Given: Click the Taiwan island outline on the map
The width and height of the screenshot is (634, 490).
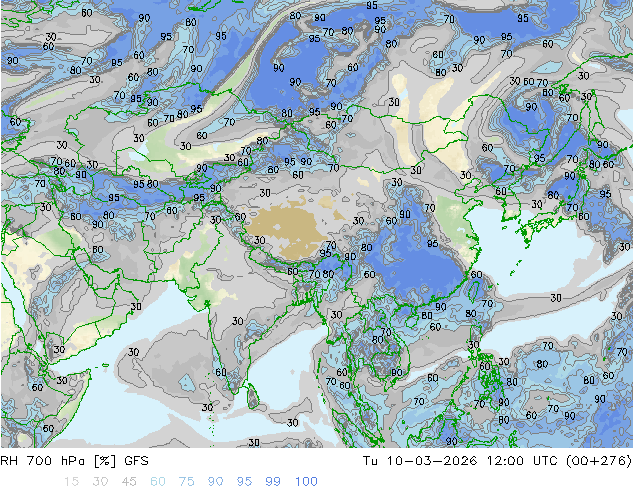Looking at the screenshot, I should click(x=475, y=290).
